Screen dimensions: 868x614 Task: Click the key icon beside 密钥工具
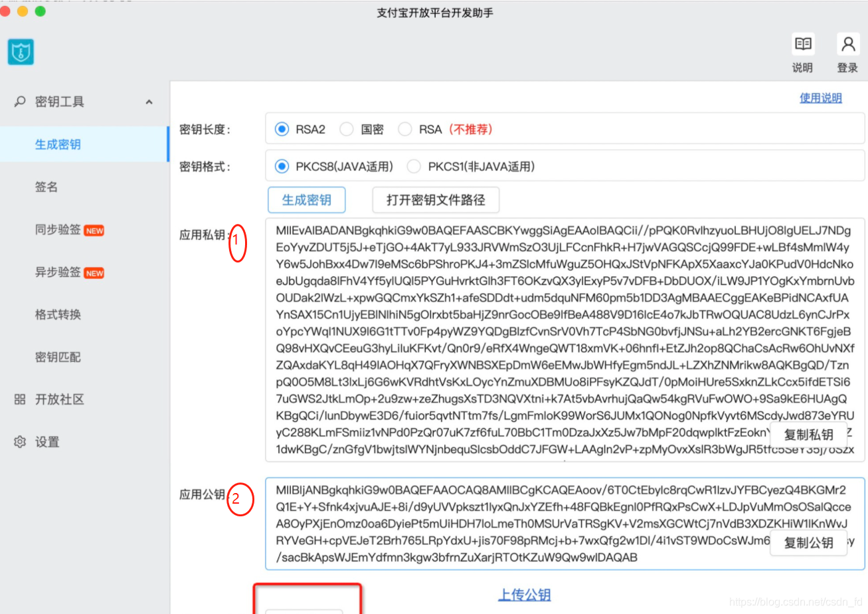(x=21, y=102)
